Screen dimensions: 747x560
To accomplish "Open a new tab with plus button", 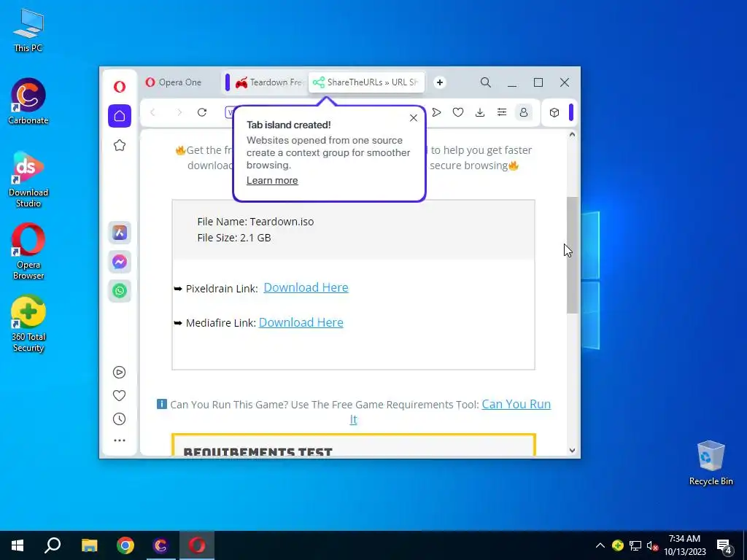I will [440, 82].
